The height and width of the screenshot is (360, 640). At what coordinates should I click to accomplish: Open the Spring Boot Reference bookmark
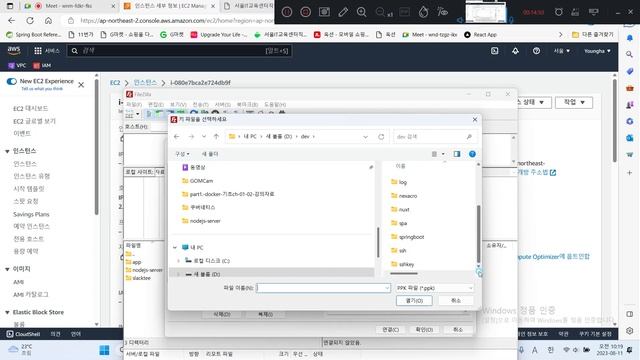(34, 35)
